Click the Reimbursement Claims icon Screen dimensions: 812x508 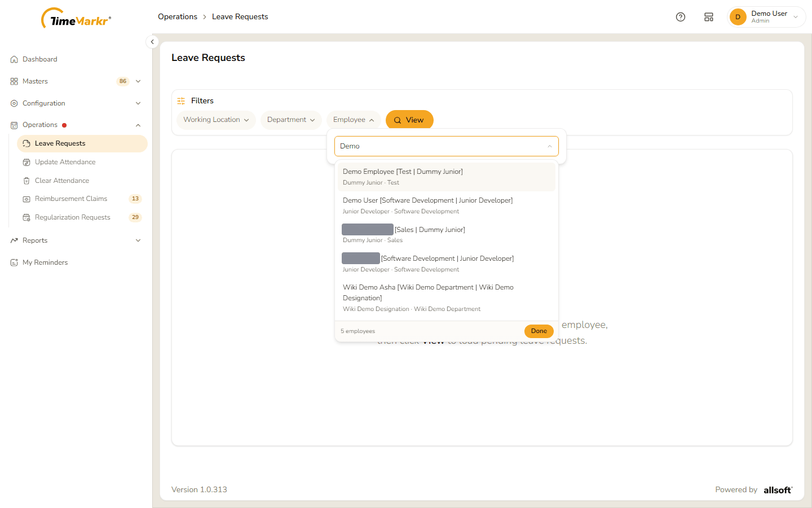coord(27,199)
